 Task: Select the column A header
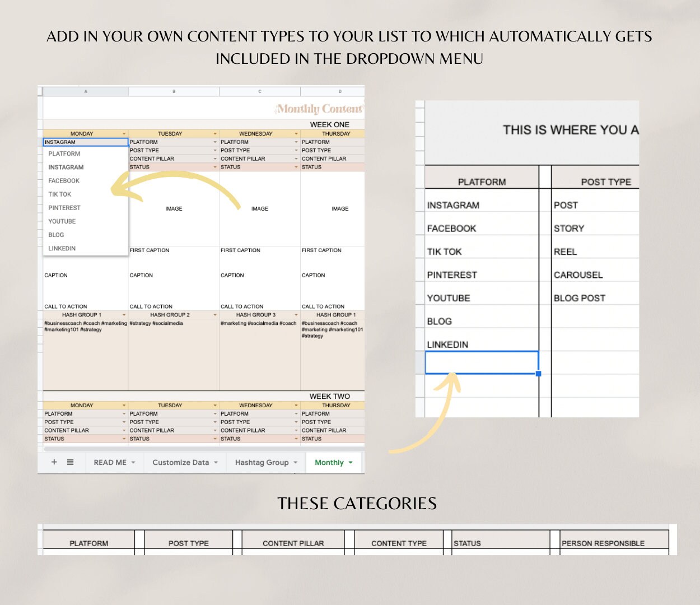(x=86, y=90)
